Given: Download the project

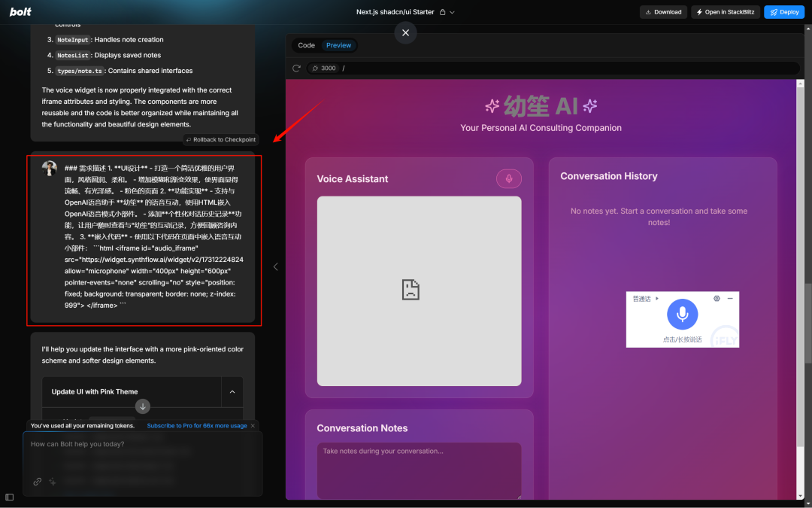Looking at the screenshot, I should 663,12.
